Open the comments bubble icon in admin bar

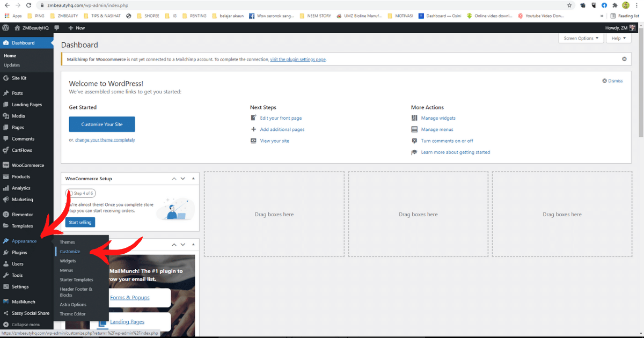pos(57,27)
